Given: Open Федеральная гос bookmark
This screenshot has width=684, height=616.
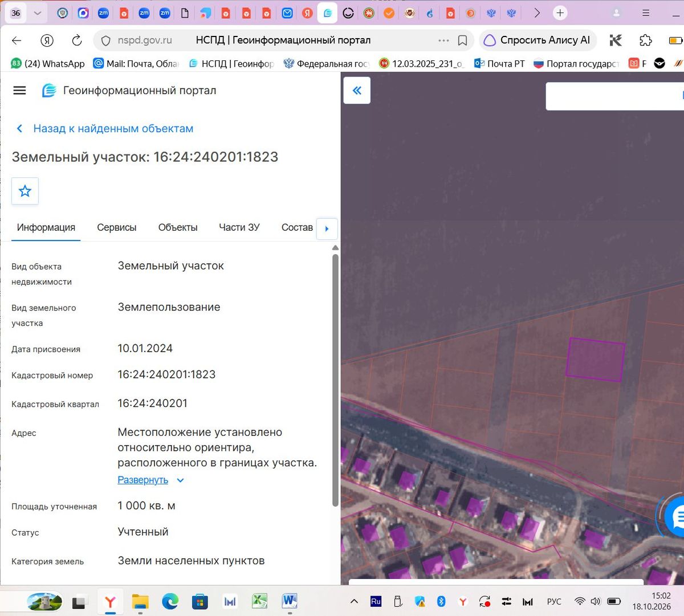Looking at the screenshot, I should [327, 63].
